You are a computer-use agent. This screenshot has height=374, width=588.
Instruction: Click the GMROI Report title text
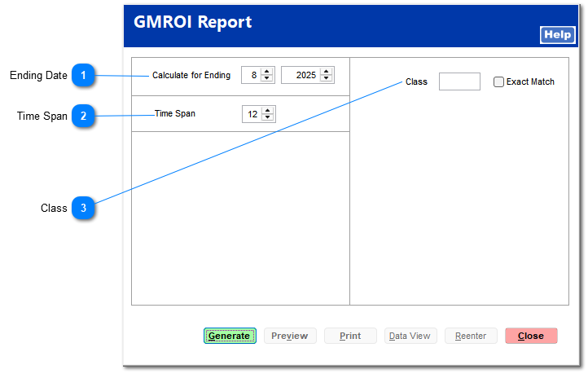click(x=192, y=22)
